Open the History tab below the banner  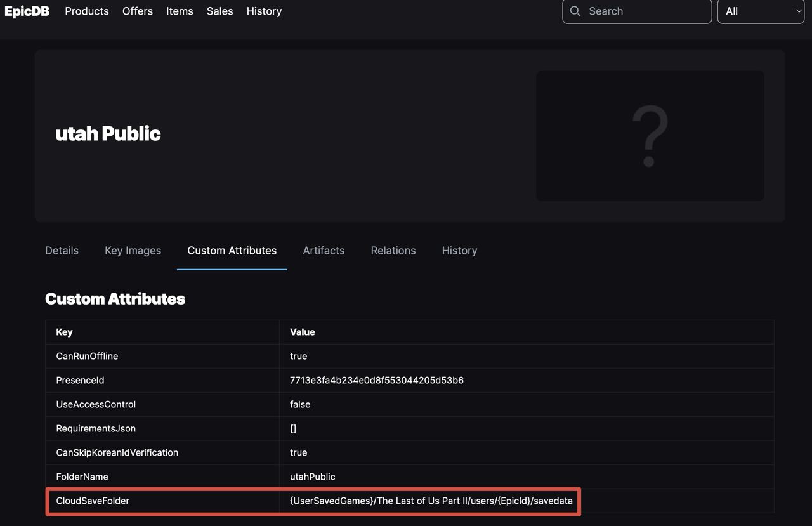click(x=459, y=251)
